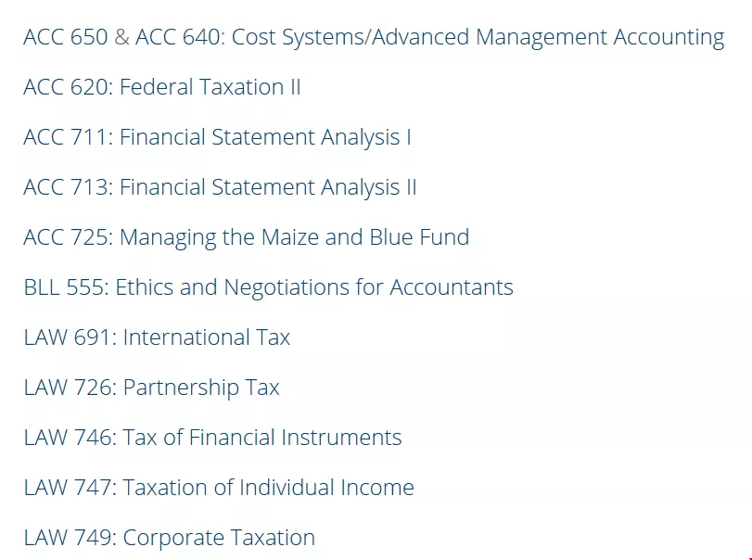Viewport: 752px width, 560px height.
Task: Click the 'Individual Income' text
Action: pos(326,487)
